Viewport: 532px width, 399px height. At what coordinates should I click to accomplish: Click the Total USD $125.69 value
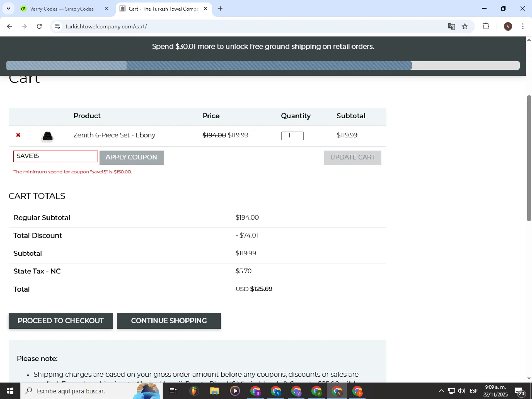[254, 289]
